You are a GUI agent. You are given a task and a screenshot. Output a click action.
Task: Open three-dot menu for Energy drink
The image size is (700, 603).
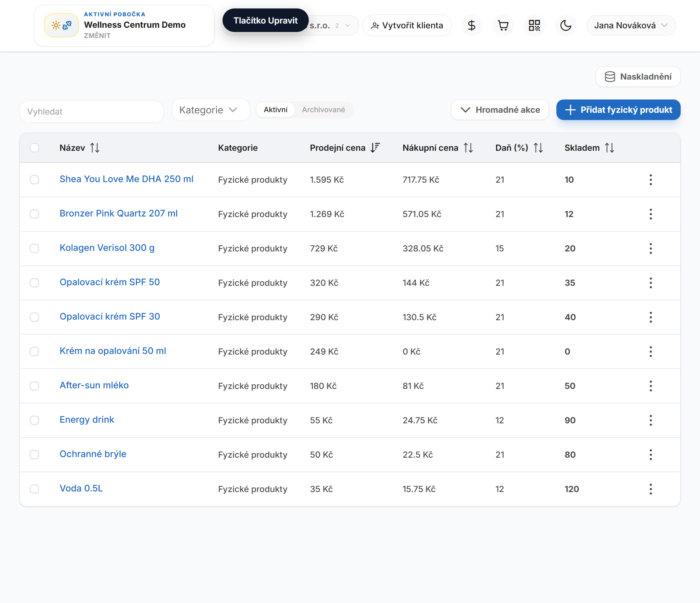pos(651,420)
